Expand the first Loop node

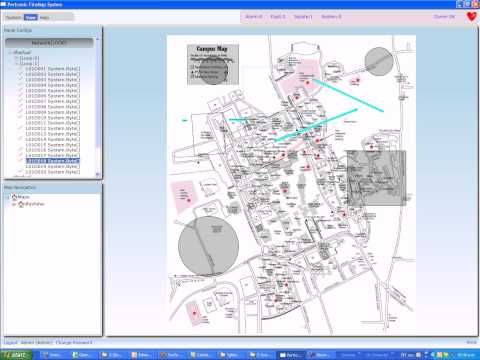pyautogui.click(x=16, y=58)
